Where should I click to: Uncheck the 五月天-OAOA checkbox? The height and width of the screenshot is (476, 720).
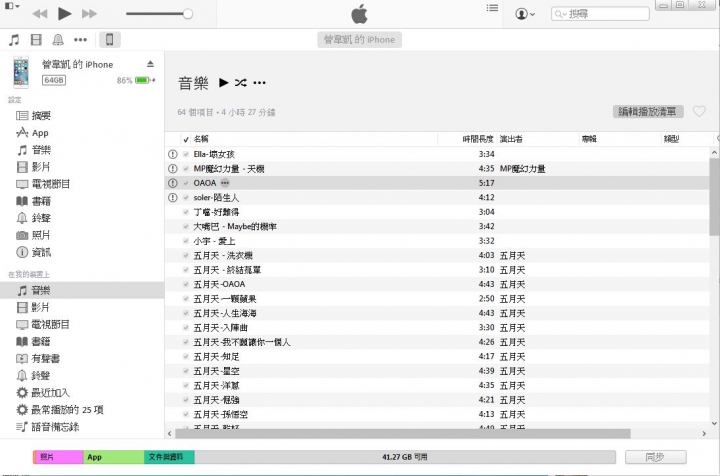186,284
